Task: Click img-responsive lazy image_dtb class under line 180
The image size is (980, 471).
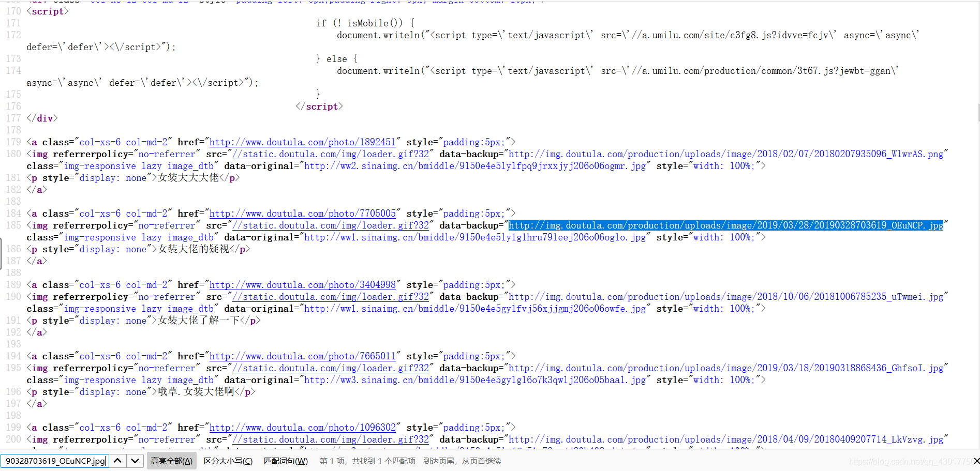Action: click(x=139, y=166)
